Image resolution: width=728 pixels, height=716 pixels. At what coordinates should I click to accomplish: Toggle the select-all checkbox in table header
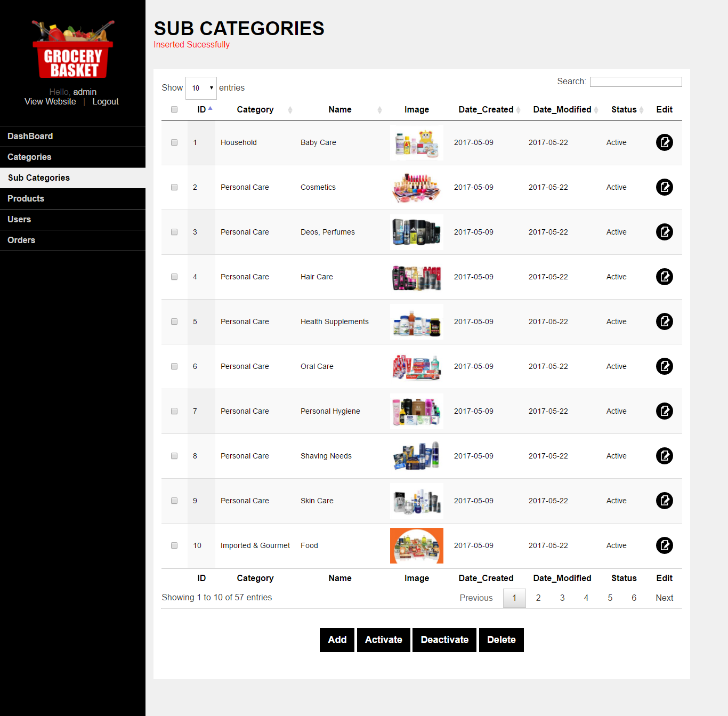[x=174, y=109]
